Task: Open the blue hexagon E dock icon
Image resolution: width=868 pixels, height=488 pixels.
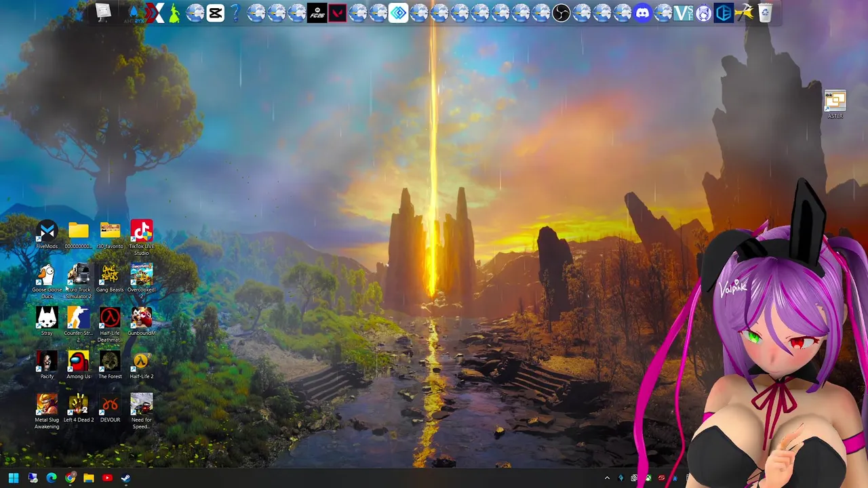Action: [x=724, y=13]
